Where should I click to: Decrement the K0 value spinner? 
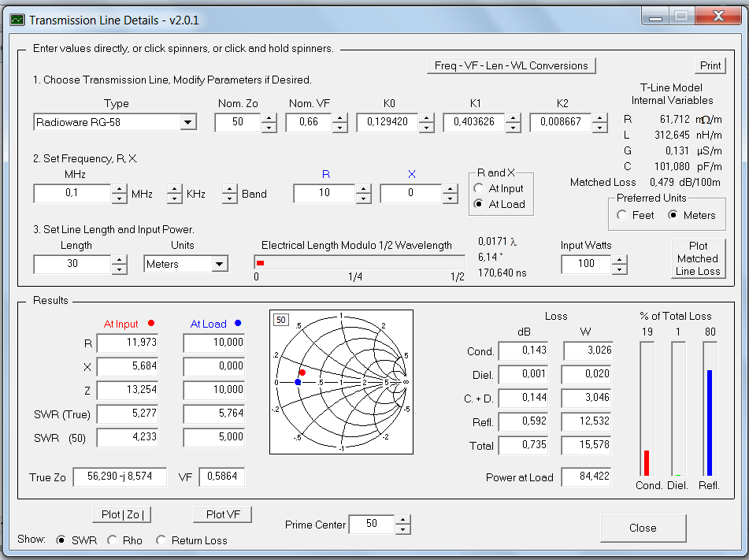tap(427, 128)
